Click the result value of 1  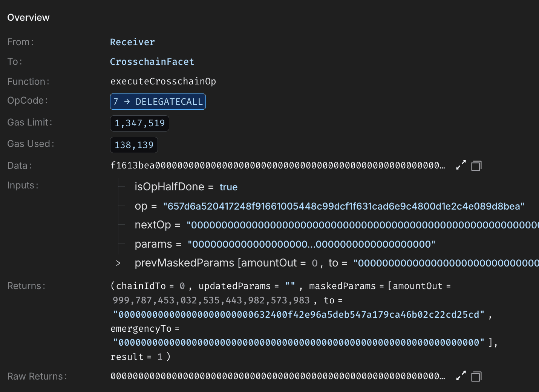click(x=159, y=356)
